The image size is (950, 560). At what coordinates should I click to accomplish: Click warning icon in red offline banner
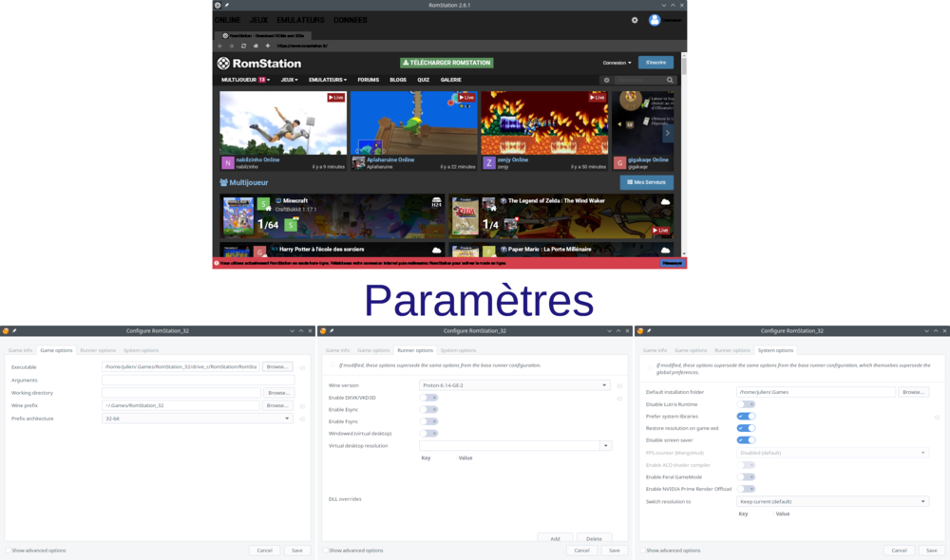point(217,263)
